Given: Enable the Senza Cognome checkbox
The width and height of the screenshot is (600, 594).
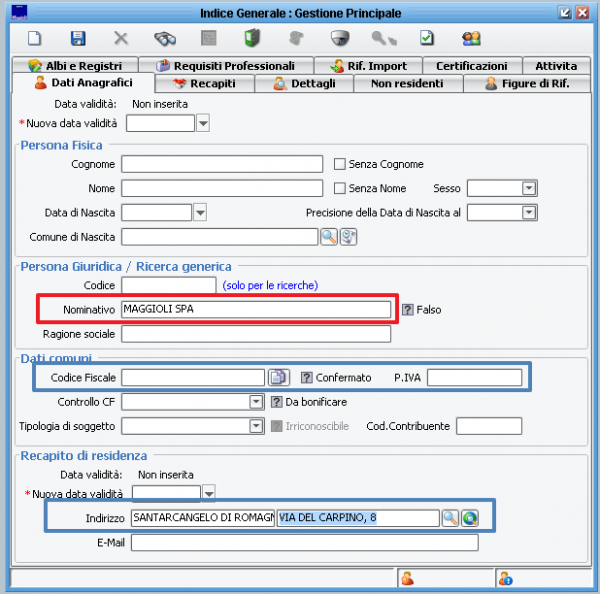Looking at the screenshot, I should [339, 164].
